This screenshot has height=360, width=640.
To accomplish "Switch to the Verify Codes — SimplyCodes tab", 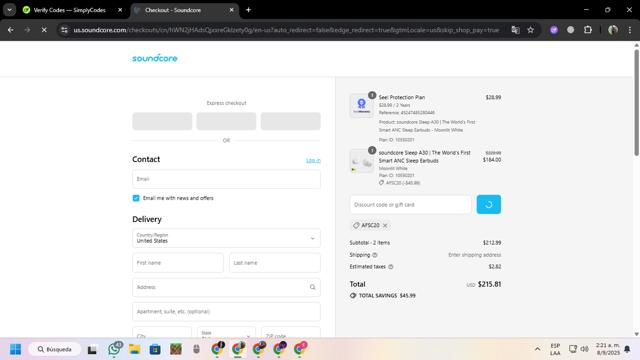I will [x=69, y=10].
